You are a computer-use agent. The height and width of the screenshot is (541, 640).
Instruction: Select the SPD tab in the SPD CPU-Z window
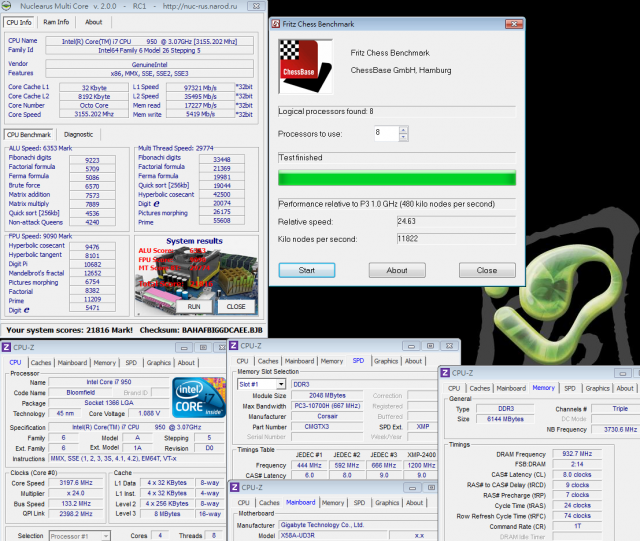click(x=358, y=361)
